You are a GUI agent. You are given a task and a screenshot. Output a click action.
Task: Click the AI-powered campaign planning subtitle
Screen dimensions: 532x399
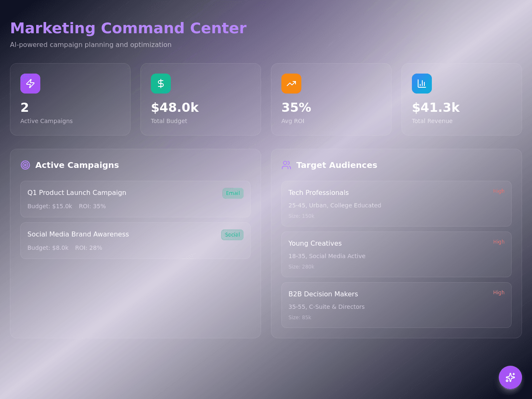click(91, 44)
